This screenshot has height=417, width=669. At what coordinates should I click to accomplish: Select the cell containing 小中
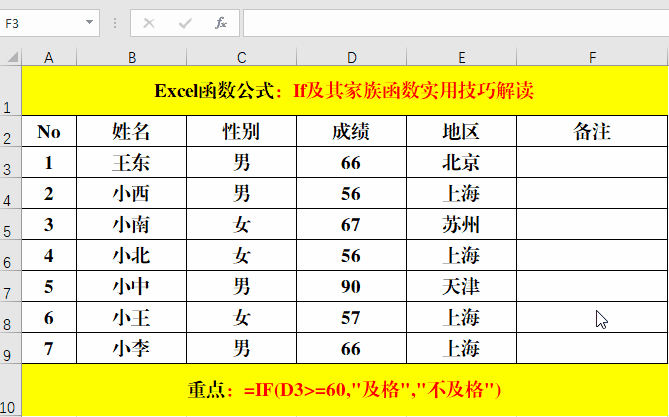(131, 286)
